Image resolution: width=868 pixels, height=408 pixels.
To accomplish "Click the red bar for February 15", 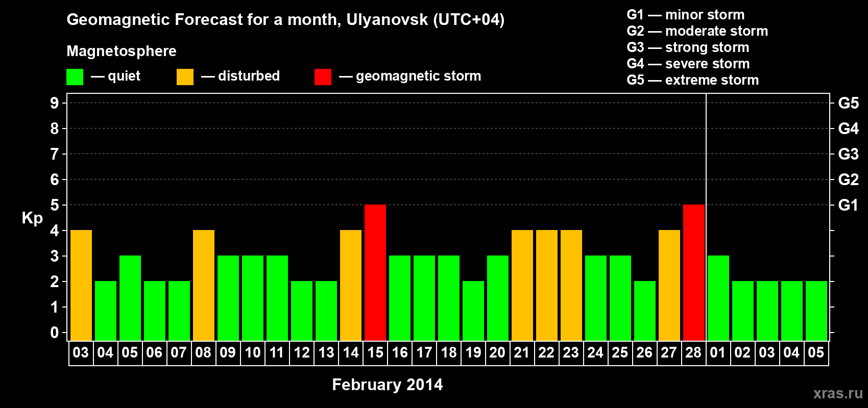I will tap(375, 272).
